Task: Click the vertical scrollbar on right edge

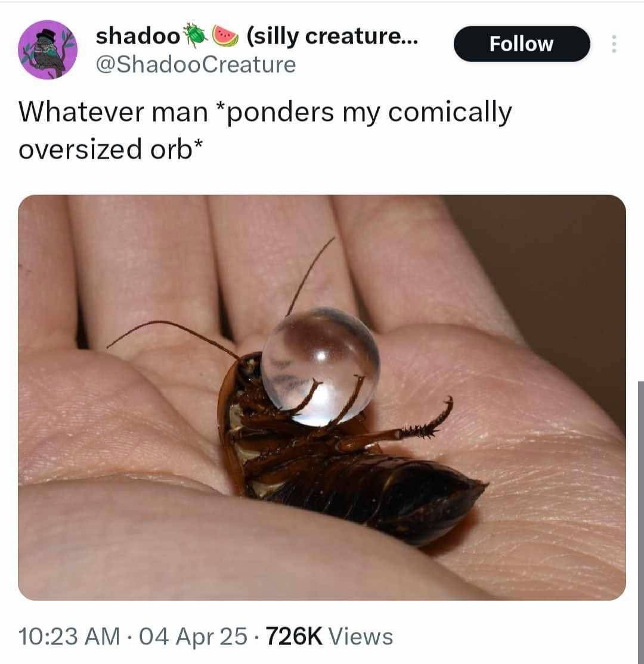Action: (x=640, y=522)
